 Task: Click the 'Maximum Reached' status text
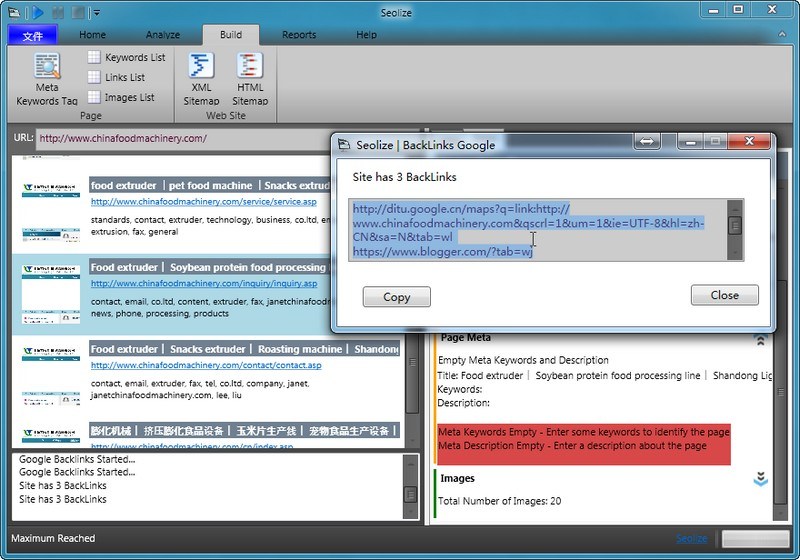click(x=53, y=538)
